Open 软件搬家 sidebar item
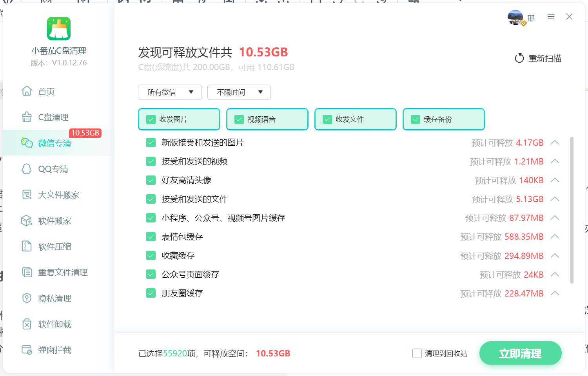 (x=59, y=221)
